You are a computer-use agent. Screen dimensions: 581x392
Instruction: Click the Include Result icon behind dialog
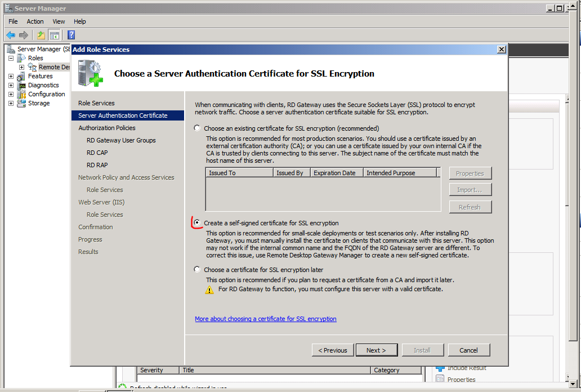click(440, 368)
